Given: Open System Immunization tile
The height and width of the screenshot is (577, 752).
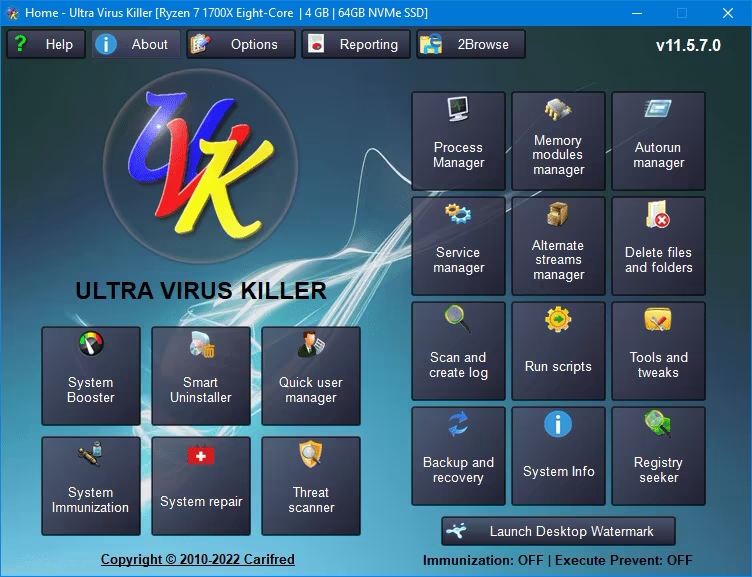Looking at the screenshot, I should (x=91, y=485).
